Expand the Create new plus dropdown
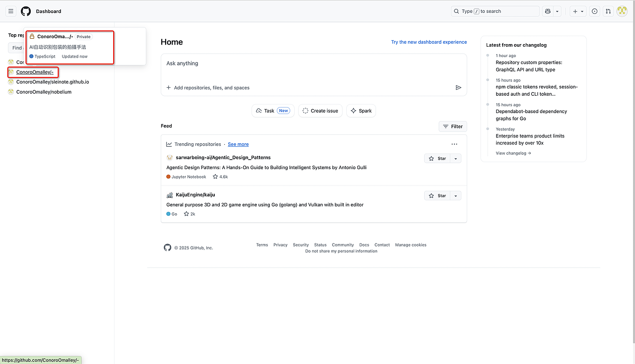The image size is (635, 364). (x=578, y=11)
